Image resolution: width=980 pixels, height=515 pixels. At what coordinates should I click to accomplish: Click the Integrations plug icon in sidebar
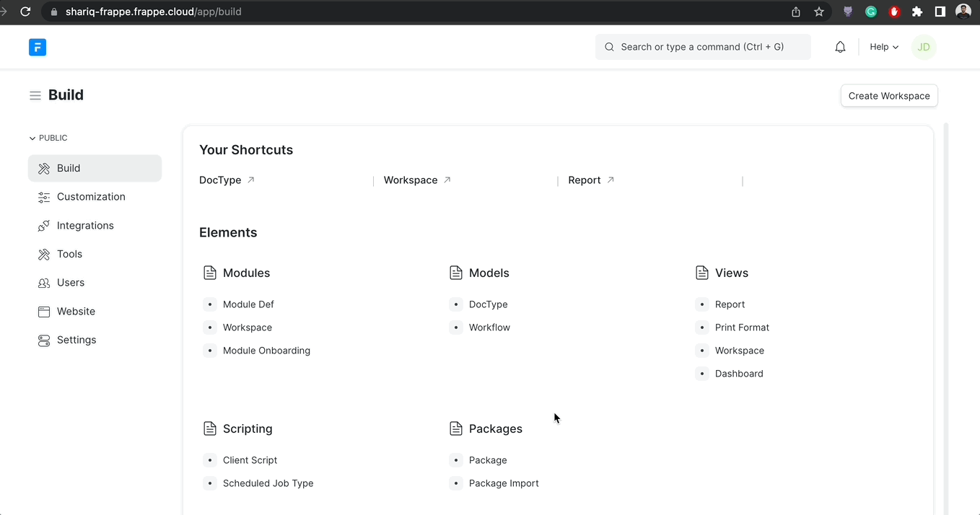[44, 226]
